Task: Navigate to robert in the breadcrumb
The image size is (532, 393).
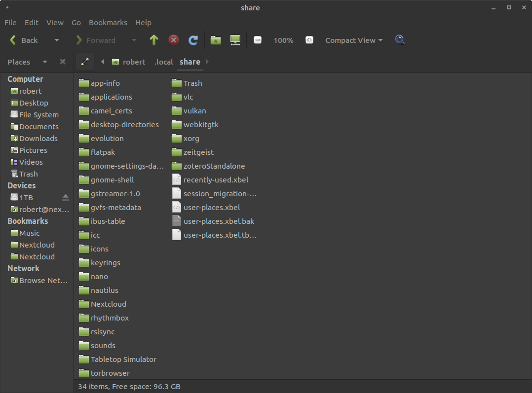Action: (133, 62)
